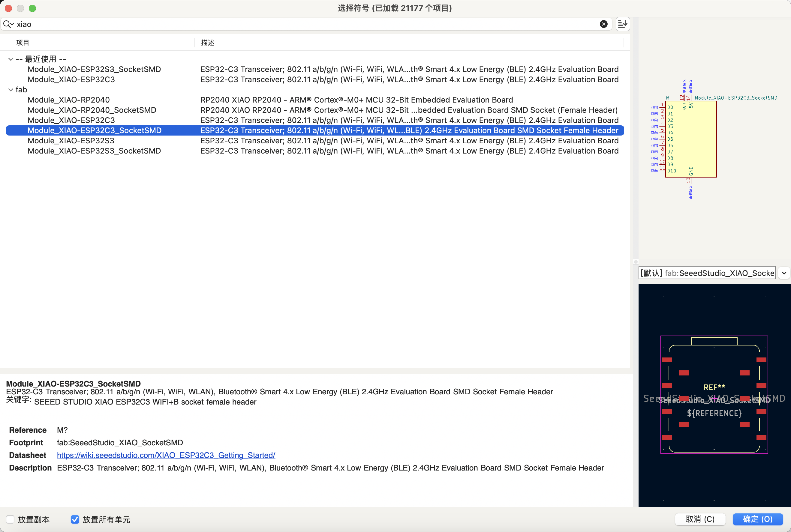Select Module_XIAO-RP2040 in fab library

(x=315, y=100)
